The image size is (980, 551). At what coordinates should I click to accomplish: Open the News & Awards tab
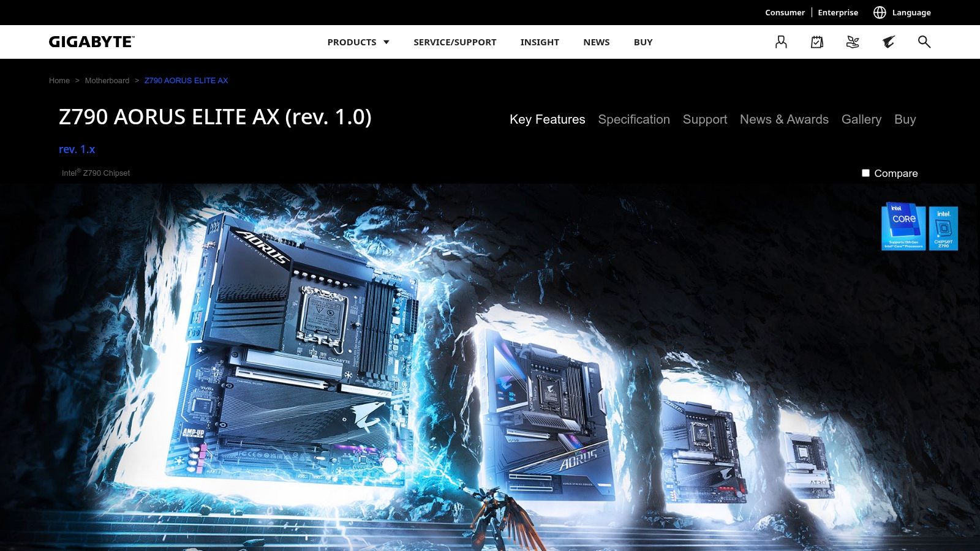point(784,119)
